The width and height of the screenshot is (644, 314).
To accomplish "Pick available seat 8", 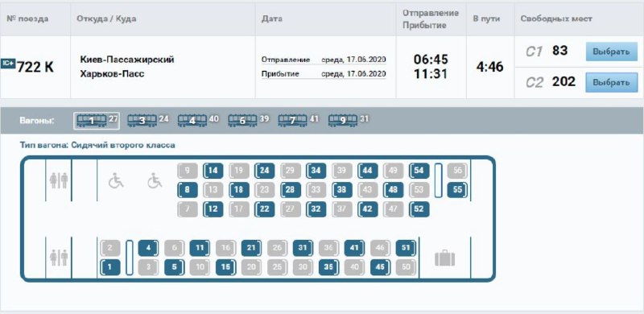I will pos(188,190).
